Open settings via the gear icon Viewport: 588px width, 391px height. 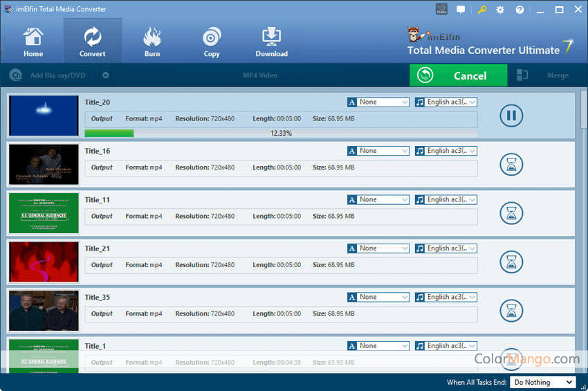pyautogui.click(x=500, y=10)
